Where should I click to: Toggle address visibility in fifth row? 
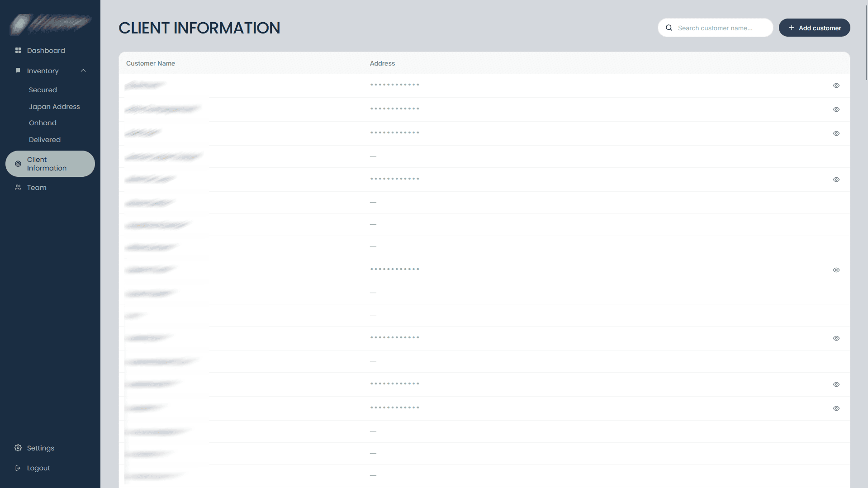point(836,180)
